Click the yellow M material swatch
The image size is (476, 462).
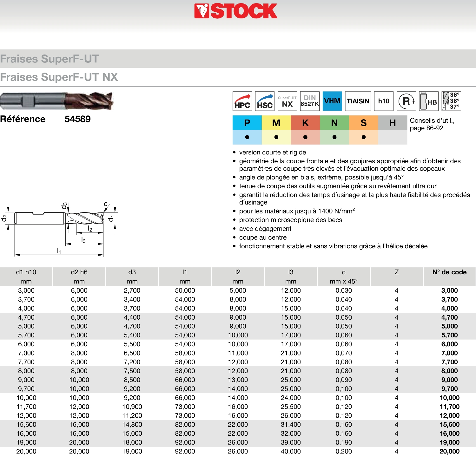coord(276,123)
